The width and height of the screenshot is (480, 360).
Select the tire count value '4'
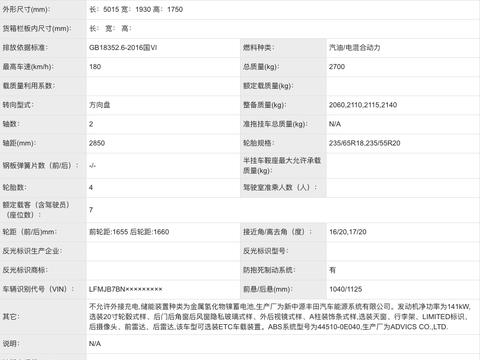pyautogui.click(x=91, y=187)
